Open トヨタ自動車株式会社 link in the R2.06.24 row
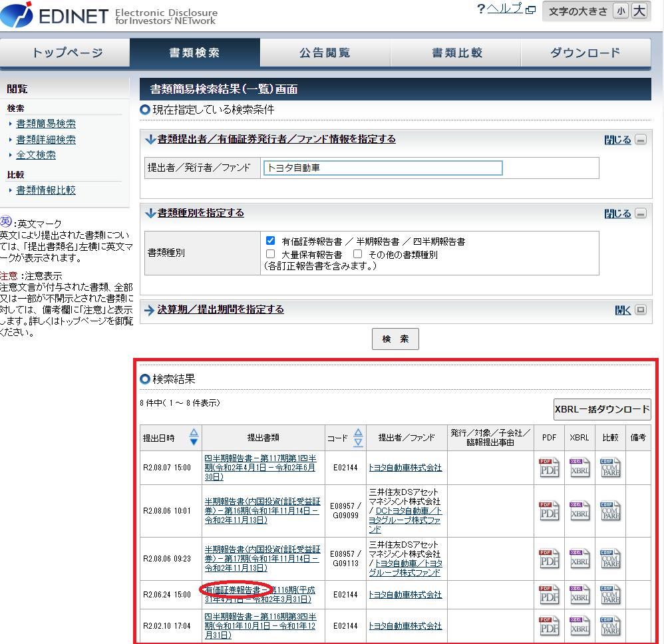 [x=405, y=595]
